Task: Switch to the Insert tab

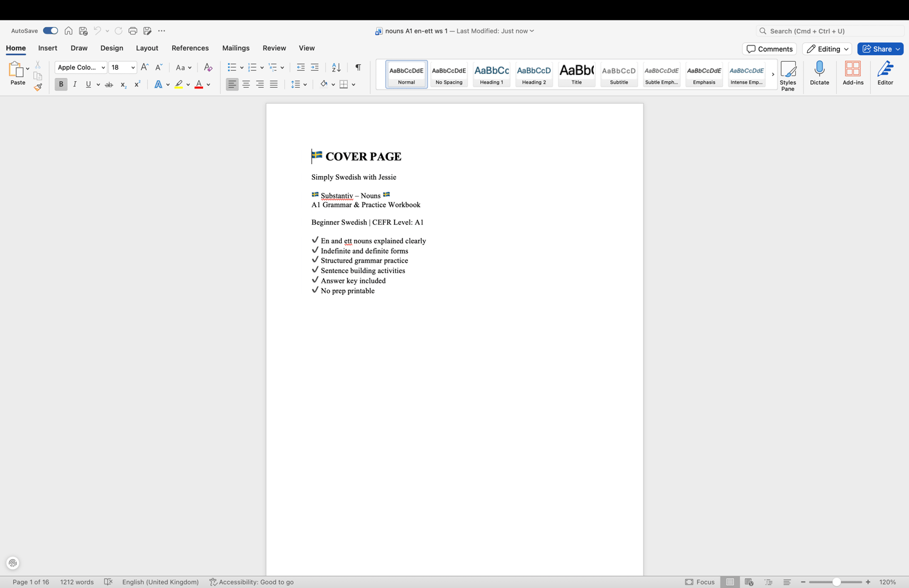Action: (48, 48)
